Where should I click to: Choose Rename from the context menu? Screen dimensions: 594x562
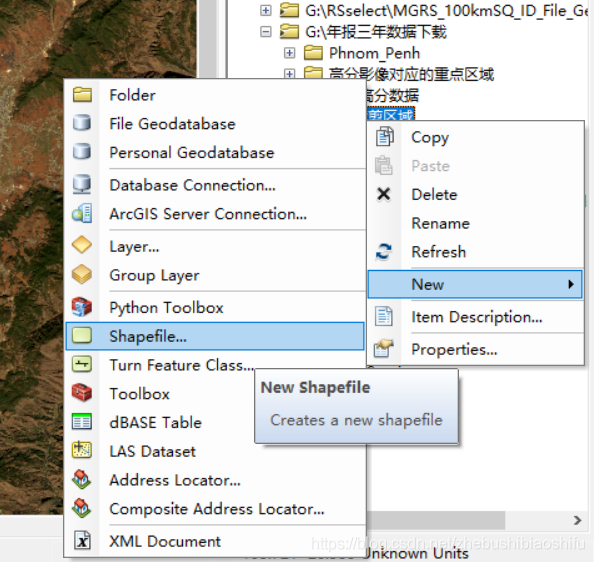click(x=475, y=223)
